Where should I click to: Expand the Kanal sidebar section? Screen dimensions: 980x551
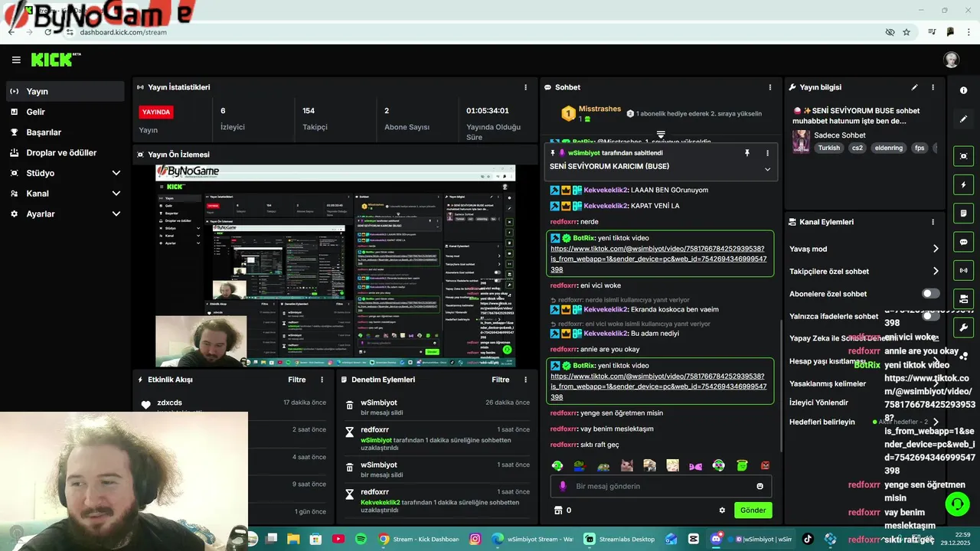pos(116,194)
